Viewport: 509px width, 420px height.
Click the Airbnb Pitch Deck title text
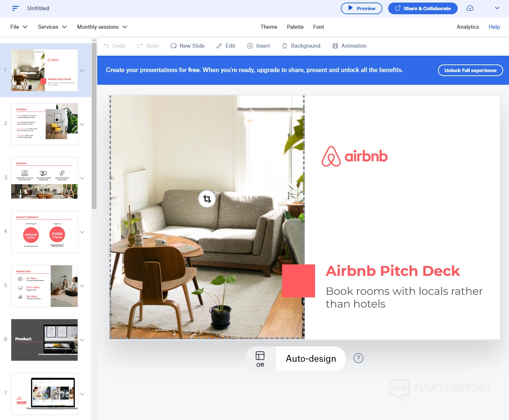click(x=393, y=271)
